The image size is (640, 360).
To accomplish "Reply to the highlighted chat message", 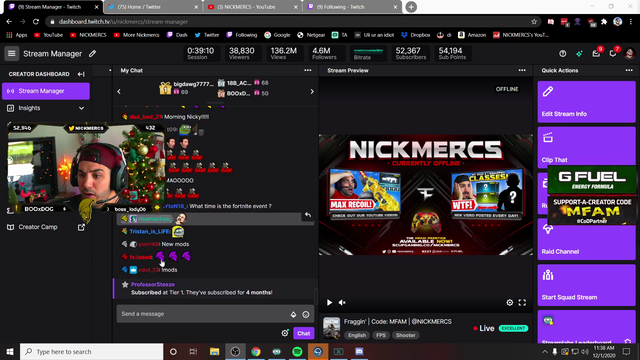I will (x=308, y=215).
